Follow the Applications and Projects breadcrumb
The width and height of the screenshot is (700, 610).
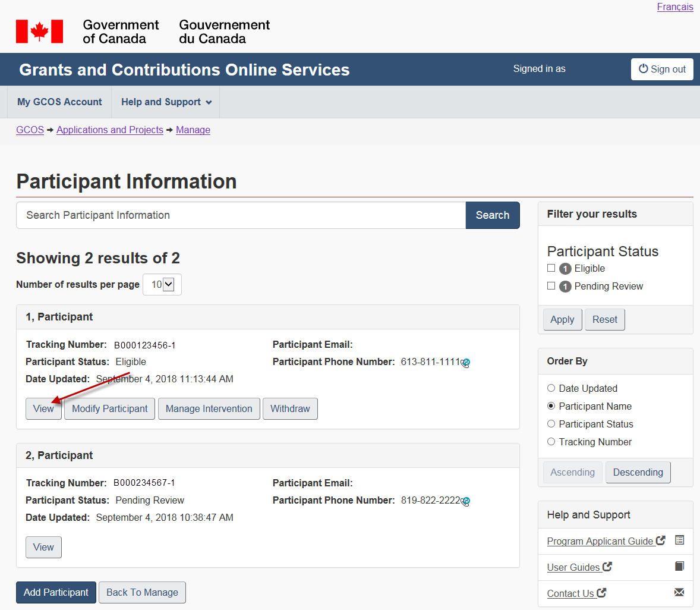click(110, 130)
